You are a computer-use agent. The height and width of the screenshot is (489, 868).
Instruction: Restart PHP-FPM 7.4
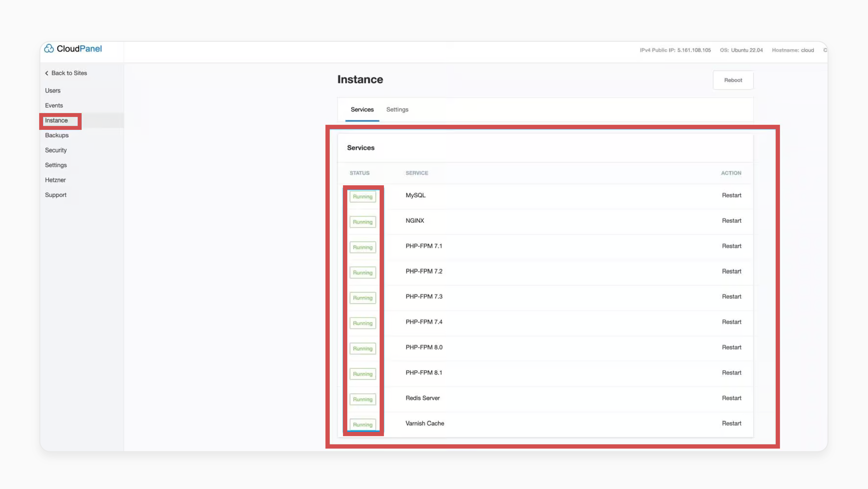pos(732,322)
